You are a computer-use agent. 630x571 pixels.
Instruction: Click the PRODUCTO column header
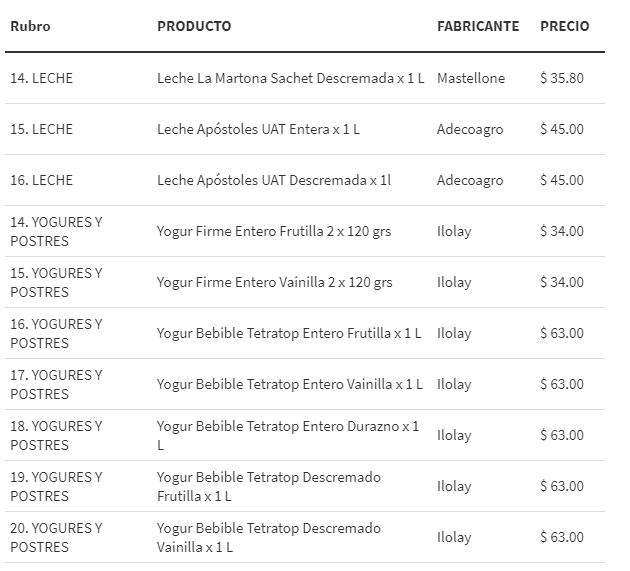(x=194, y=26)
